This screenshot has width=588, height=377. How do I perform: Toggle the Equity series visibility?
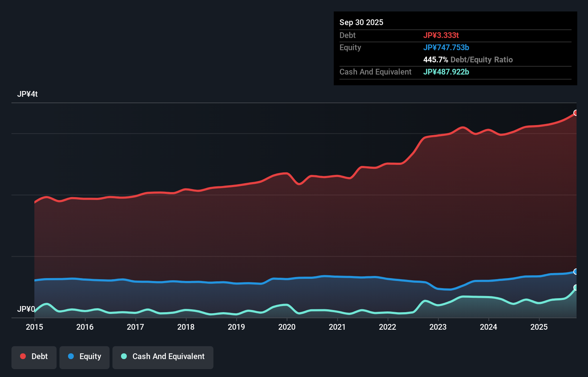(84, 356)
